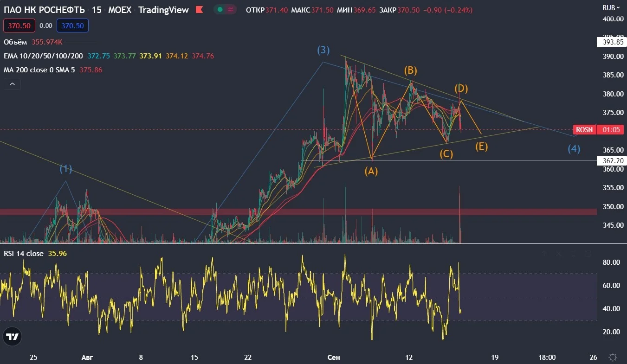Select the orange wave label (D)
The image size is (627, 364).
(461, 88)
